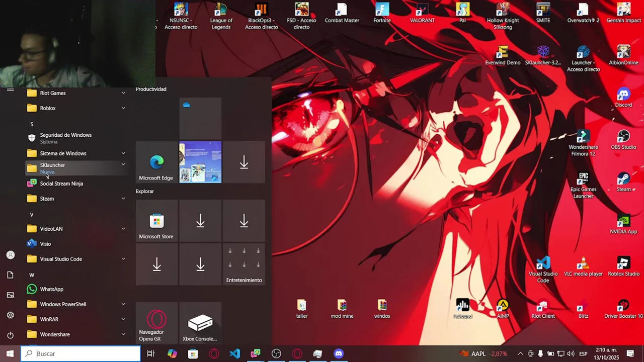This screenshot has width=644, height=362.
Task: Launch Navegador Opera GX tile
Action: [x=156, y=323]
